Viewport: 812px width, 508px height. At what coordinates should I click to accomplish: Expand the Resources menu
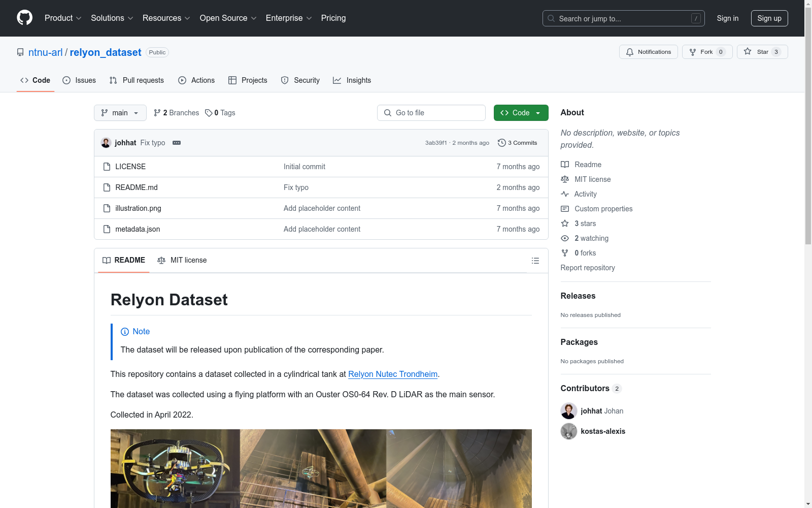166,18
